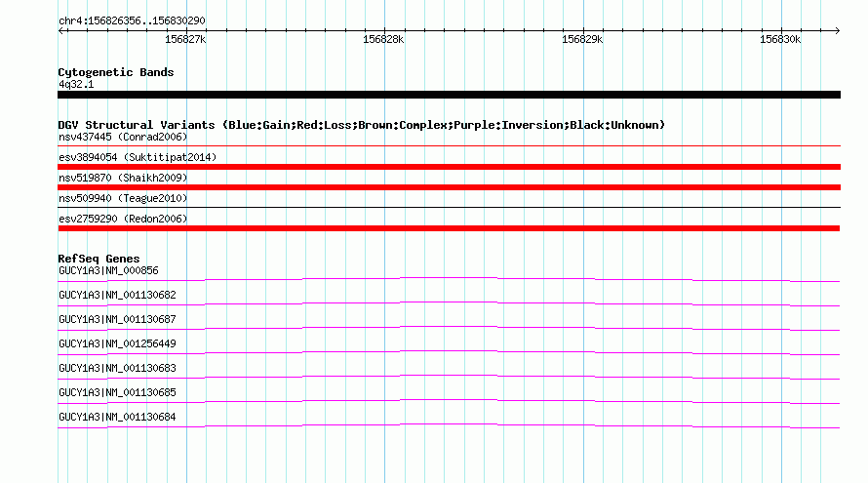
Task: Open transcript GUCY1A3|NM_001130685
Action: pyautogui.click(x=117, y=392)
